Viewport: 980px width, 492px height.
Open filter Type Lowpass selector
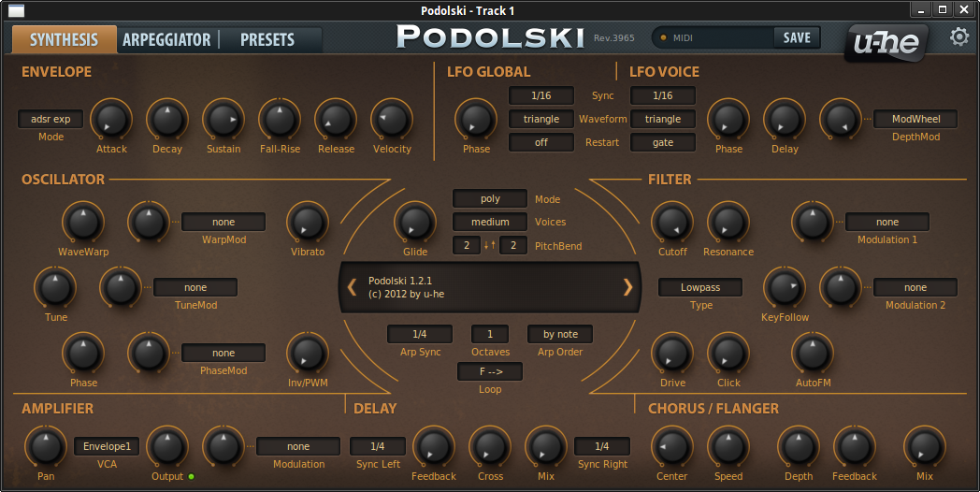(700, 287)
